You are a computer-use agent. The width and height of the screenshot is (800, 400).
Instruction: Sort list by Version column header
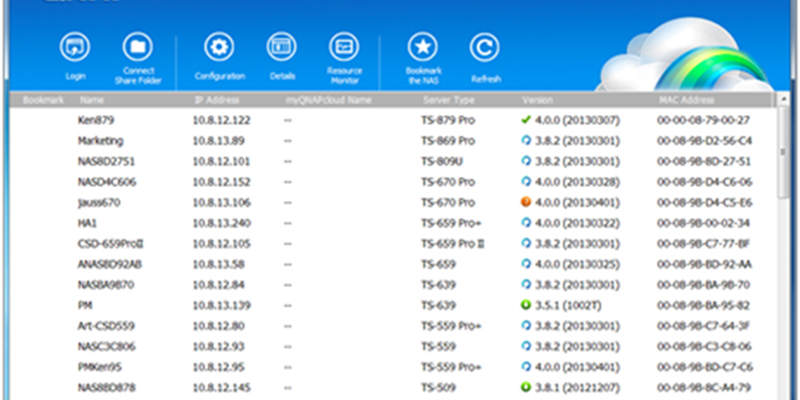point(537,100)
